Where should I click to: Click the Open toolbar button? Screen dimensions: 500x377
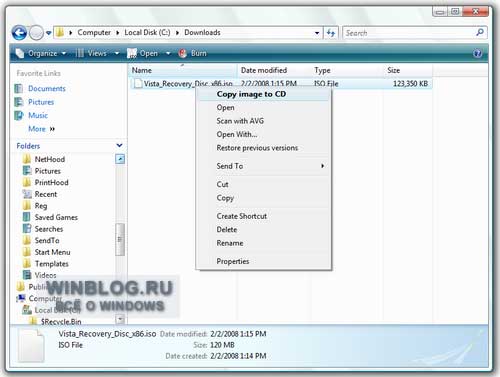pos(143,53)
